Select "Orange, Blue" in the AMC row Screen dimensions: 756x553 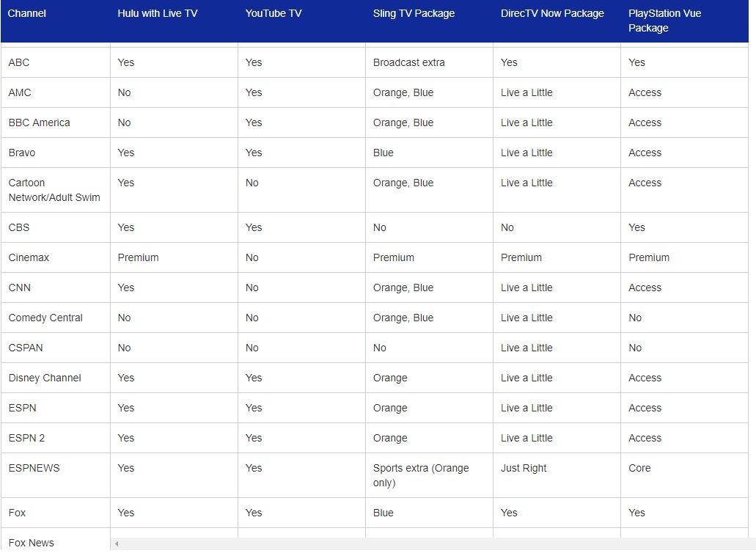403,92
